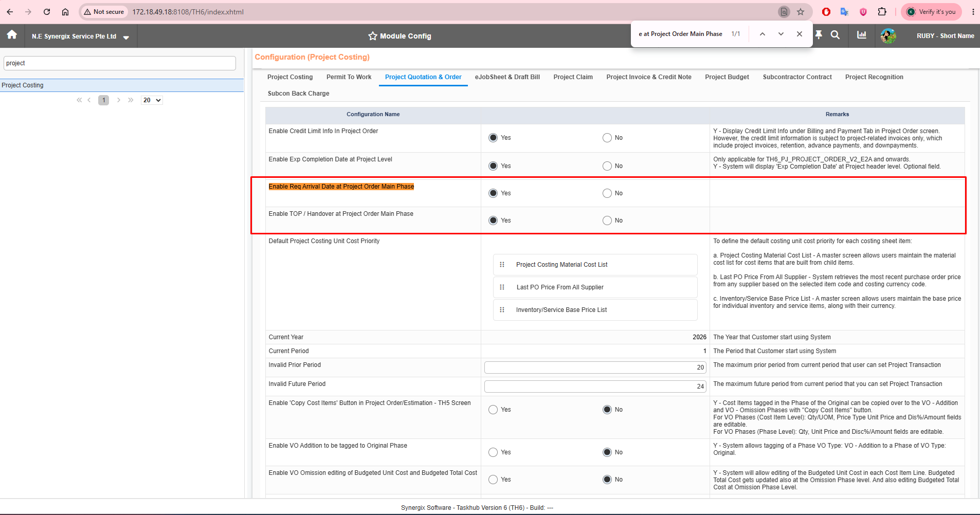Expand N.E Synergix Service company dropdown
Viewport: 980px width, 515px height.
point(126,37)
